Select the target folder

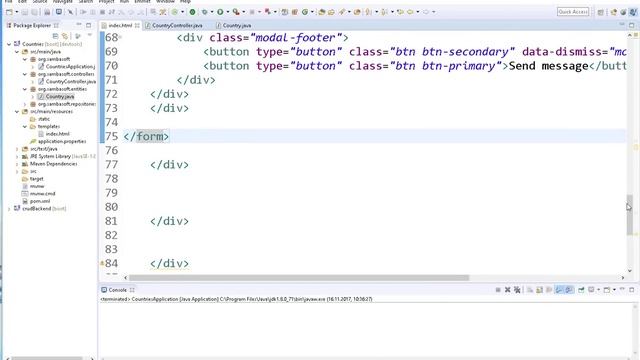36,179
